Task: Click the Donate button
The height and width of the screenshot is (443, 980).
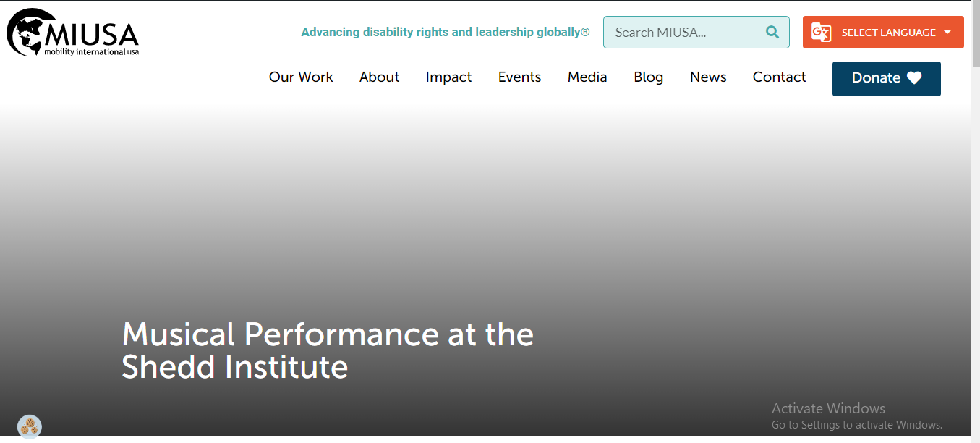Action: [x=886, y=78]
